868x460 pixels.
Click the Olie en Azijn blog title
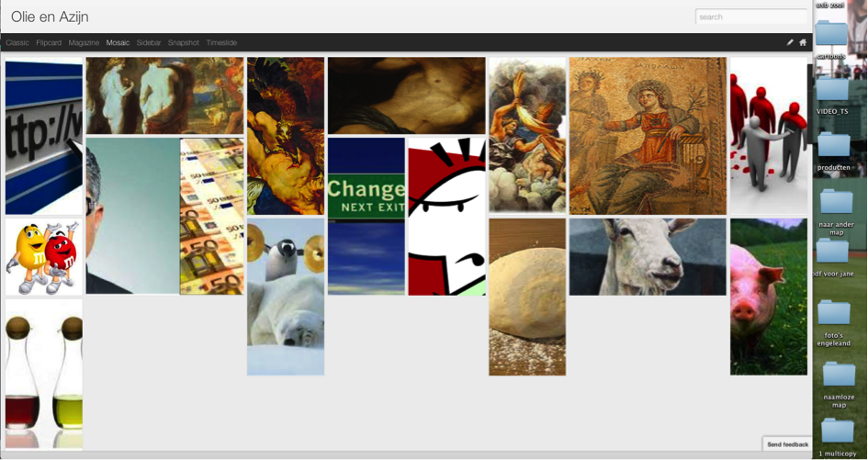click(x=50, y=17)
